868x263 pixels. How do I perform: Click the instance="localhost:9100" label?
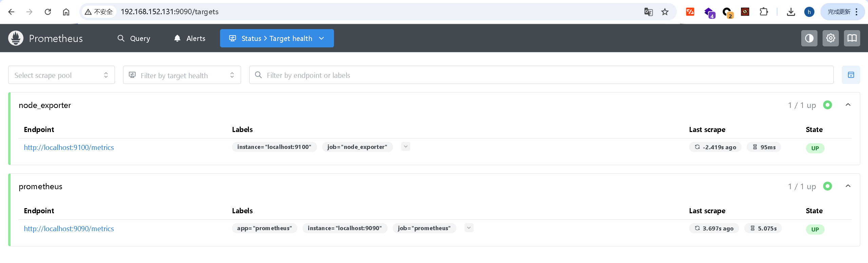(274, 147)
